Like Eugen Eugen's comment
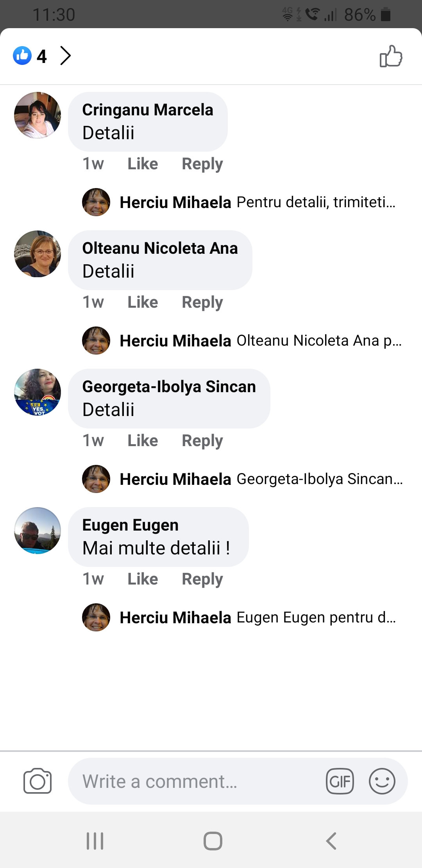The image size is (422, 868). (x=143, y=579)
